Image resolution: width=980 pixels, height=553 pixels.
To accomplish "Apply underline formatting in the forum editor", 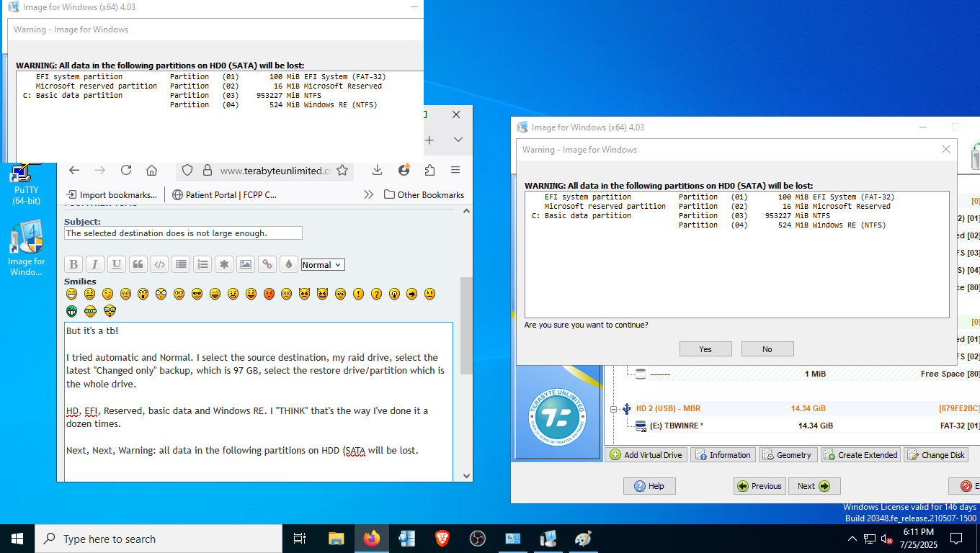I will [x=117, y=264].
